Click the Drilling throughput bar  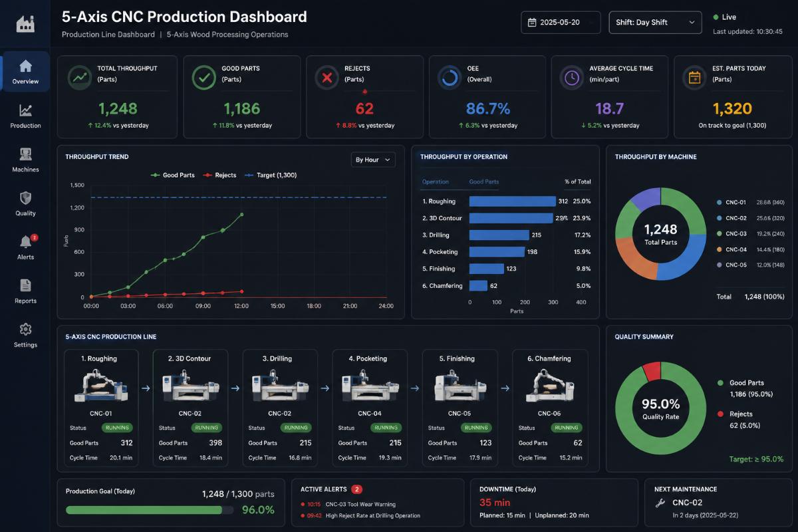coord(499,235)
